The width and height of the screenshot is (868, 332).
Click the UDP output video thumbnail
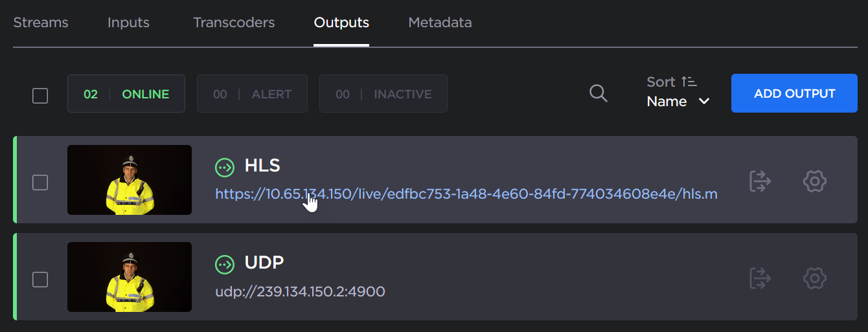[x=130, y=277]
